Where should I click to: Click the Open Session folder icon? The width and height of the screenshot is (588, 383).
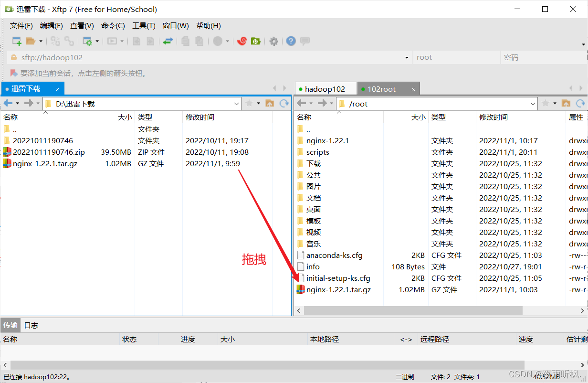point(31,41)
